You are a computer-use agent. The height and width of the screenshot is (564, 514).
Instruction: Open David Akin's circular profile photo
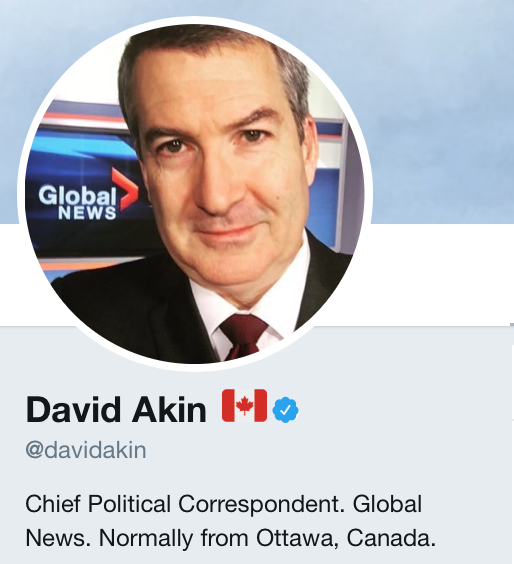[x=195, y=194]
